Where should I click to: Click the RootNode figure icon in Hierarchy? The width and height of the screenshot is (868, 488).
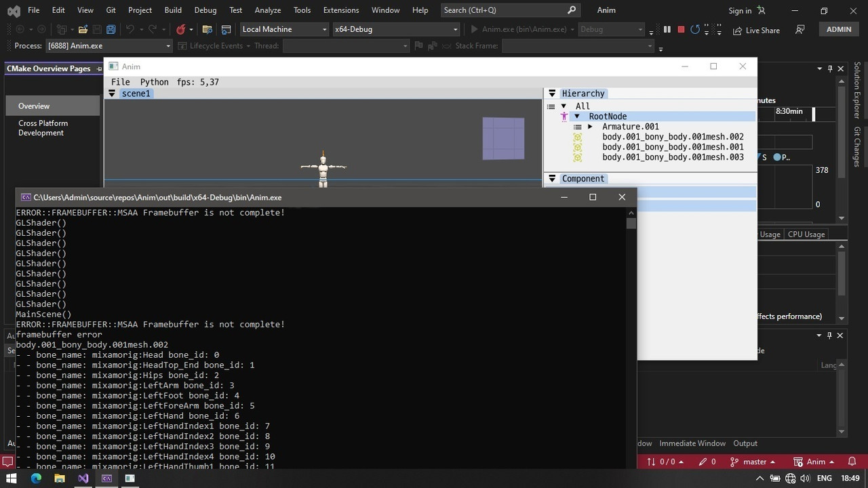pos(564,117)
